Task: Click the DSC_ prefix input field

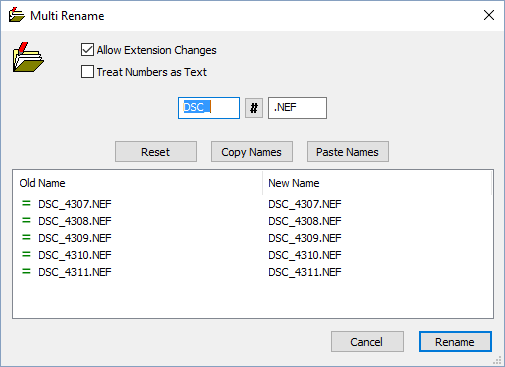Action: (209, 108)
